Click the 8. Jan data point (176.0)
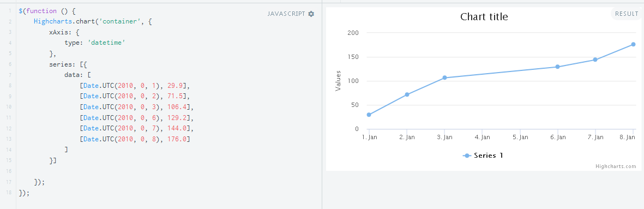644x209 pixels. tap(633, 44)
